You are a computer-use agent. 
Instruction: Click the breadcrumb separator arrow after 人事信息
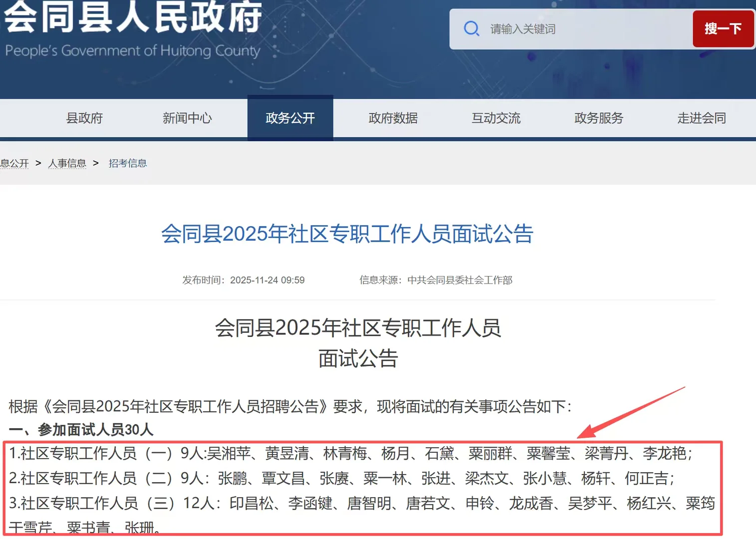95,163
